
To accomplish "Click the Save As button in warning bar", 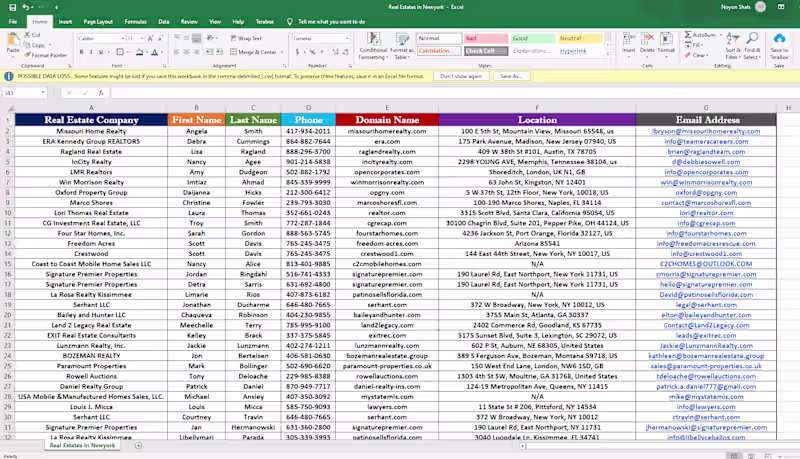I will 511,76.
